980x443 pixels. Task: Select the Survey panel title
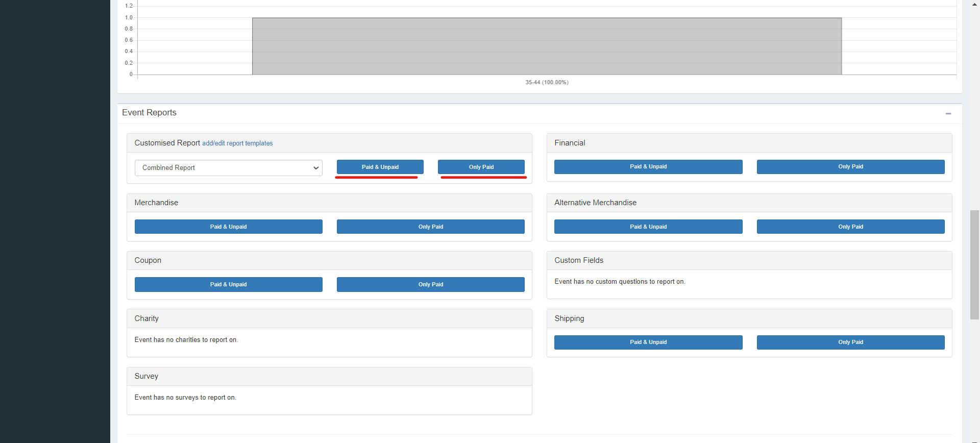coord(146,376)
